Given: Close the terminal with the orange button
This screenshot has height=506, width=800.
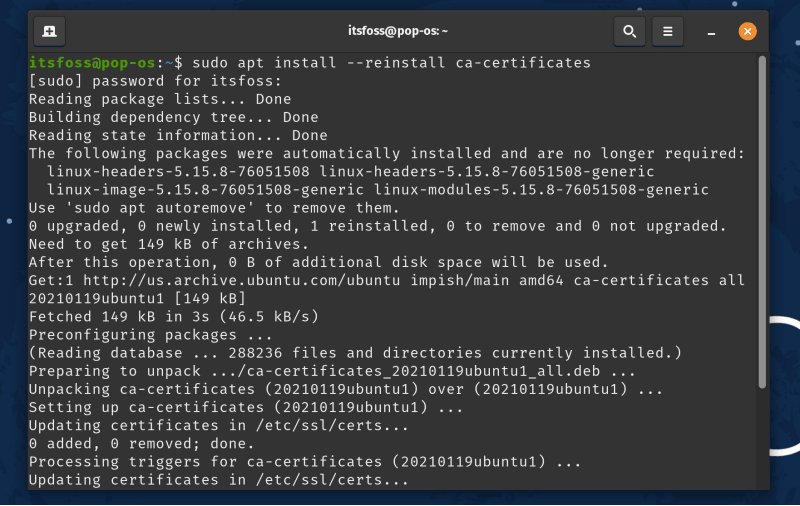Looking at the screenshot, I should click(747, 31).
